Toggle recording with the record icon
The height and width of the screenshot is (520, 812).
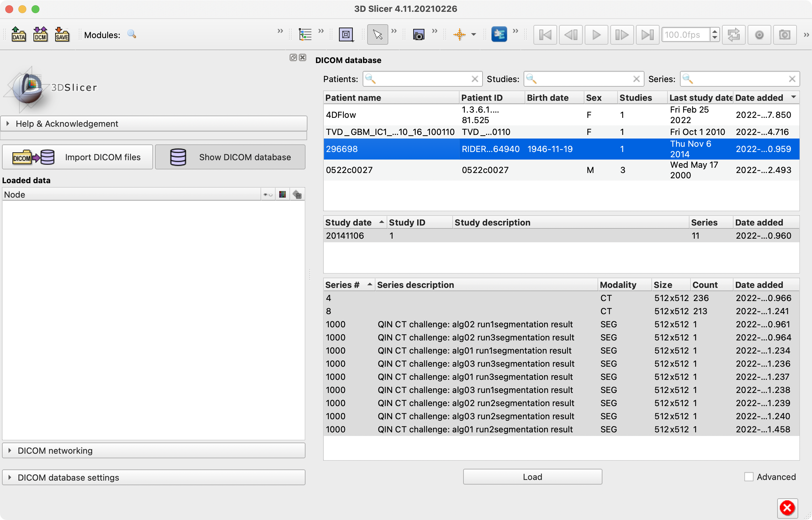coord(759,34)
